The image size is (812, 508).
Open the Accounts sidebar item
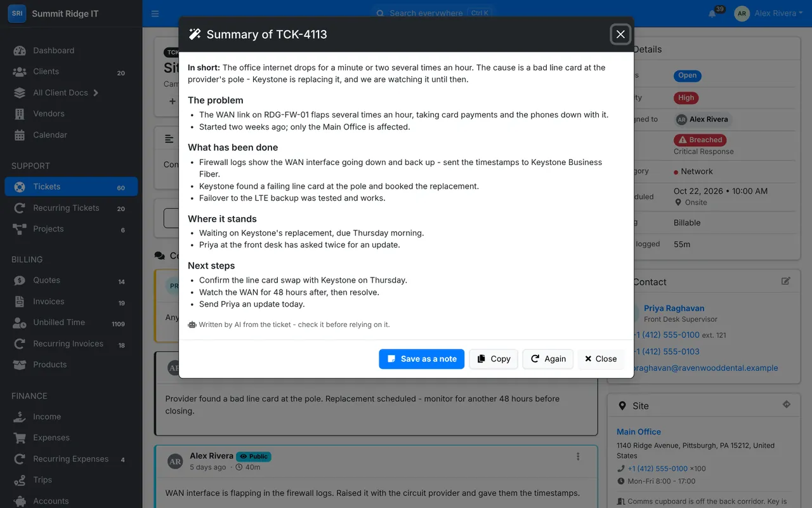tap(71, 501)
